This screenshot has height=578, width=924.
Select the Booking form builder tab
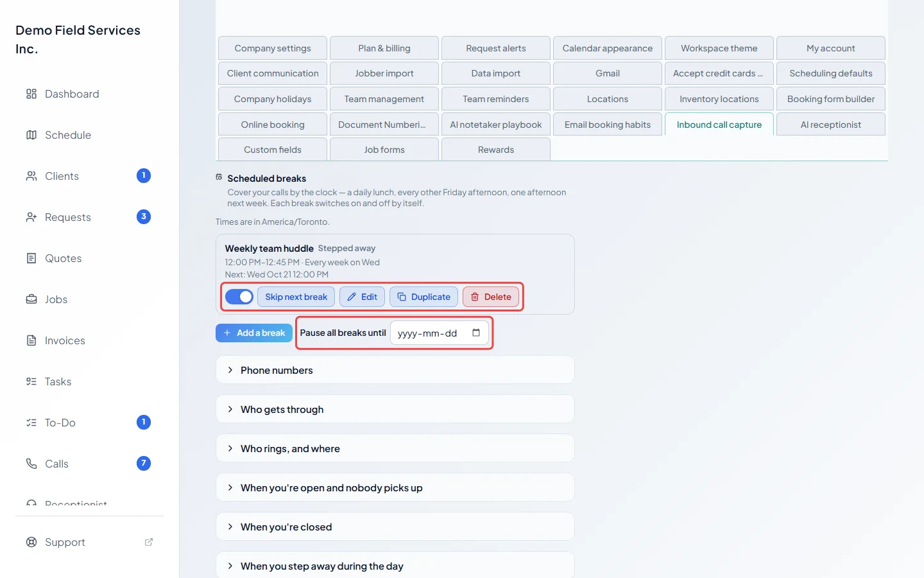(831, 99)
